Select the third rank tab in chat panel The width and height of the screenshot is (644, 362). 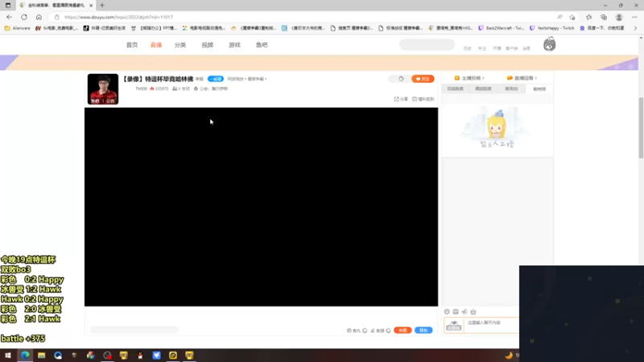(x=511, y=88)
